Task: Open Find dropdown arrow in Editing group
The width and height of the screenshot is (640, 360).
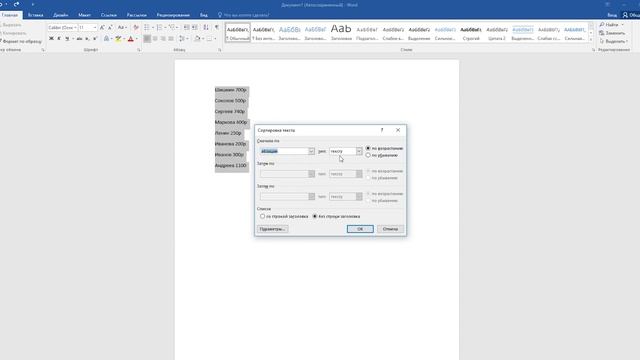Action: click(x=622, y=25)
